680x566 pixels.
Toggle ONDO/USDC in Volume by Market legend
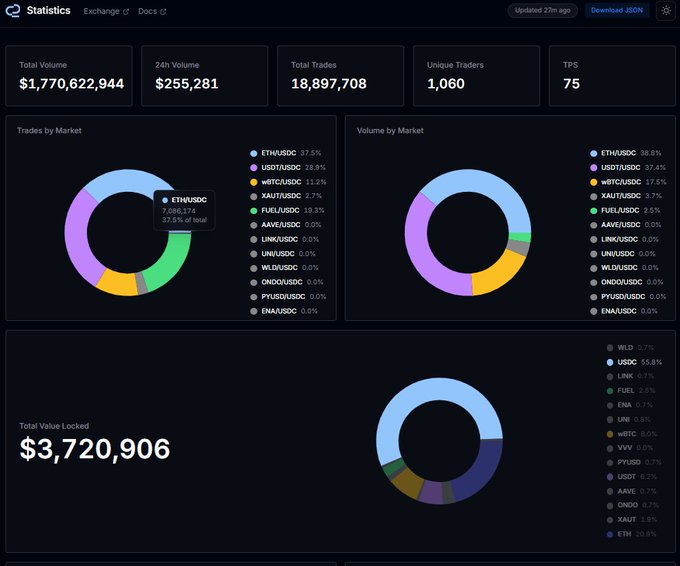point(627,282)
